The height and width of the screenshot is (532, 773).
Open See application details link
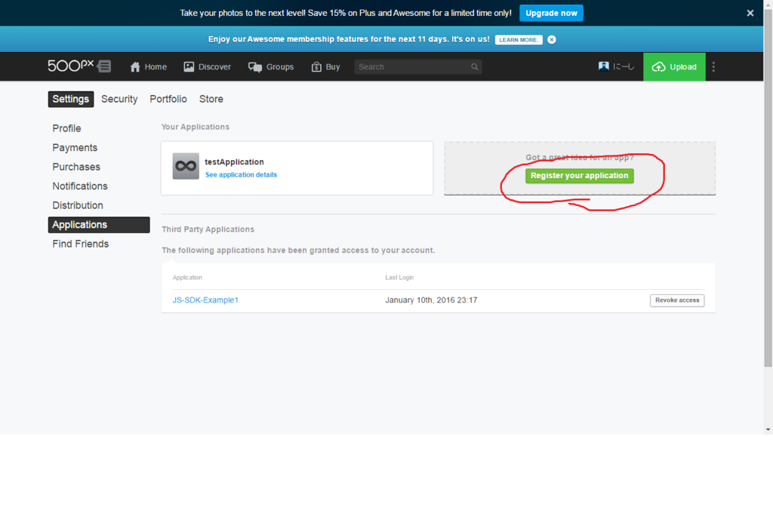coord(241,175)
